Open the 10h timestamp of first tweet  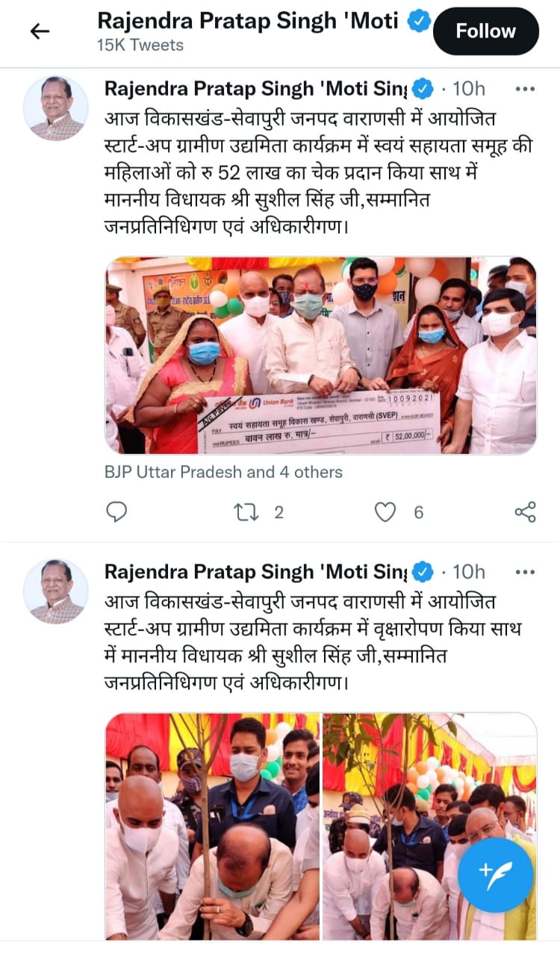pyautogui.click(x=469, y=90)
